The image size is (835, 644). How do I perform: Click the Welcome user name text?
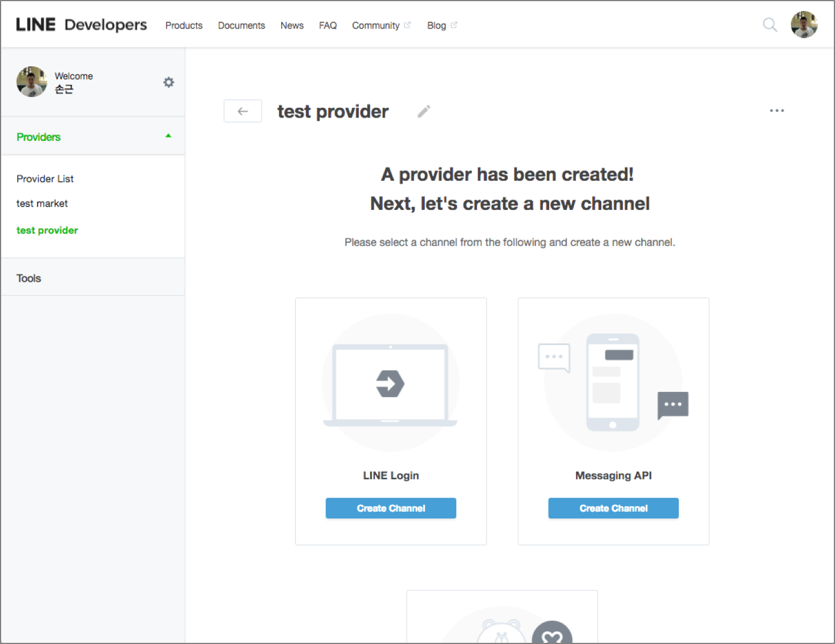[64, 90]
